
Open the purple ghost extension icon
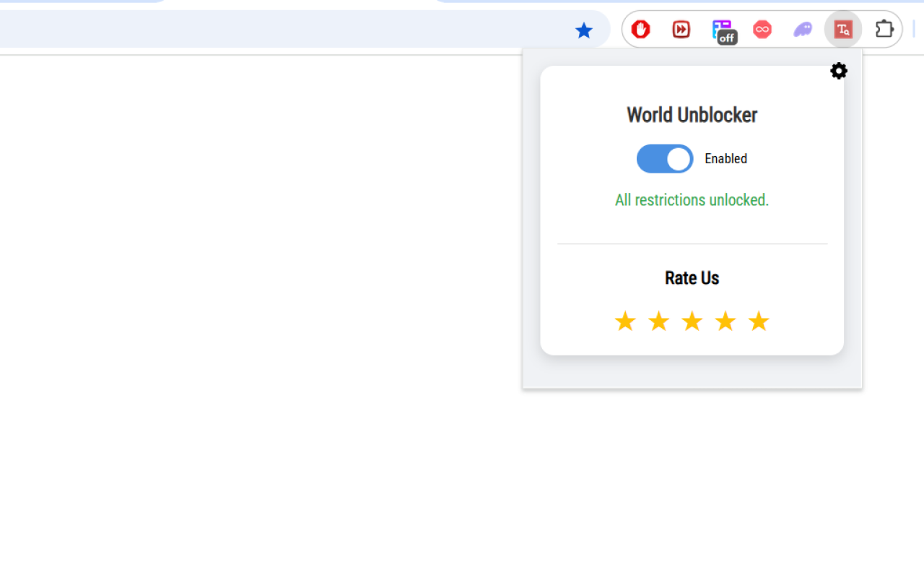pos(803,29)
